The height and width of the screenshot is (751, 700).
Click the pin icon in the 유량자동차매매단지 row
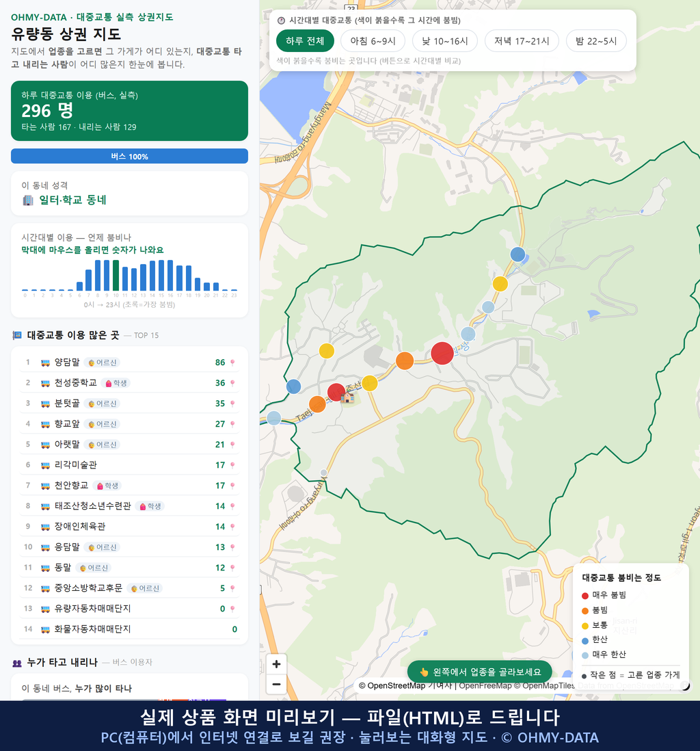pyautogui.click(x=232, y=609)
